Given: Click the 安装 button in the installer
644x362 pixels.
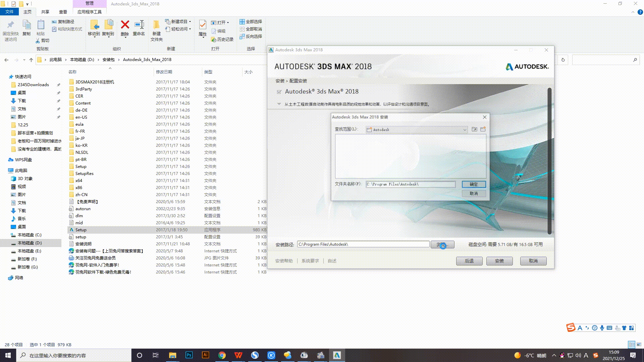Looking at the screenshot, I should pyautogui.click(x=499, y=261).
